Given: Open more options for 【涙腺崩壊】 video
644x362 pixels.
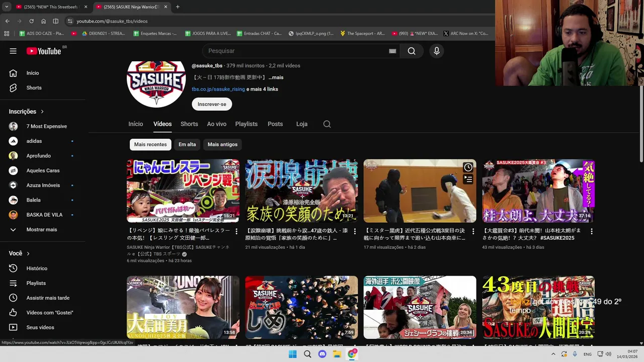Looking at the screenshot, I should tap(355, 231).
